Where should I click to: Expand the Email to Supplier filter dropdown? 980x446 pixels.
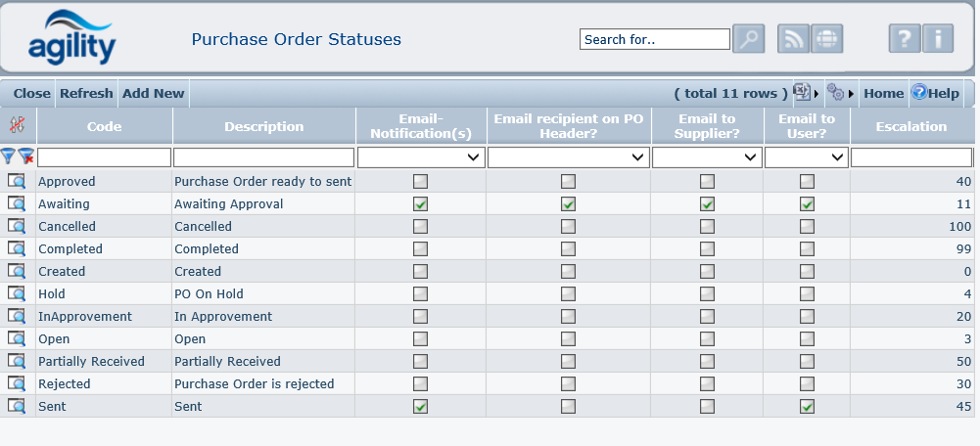tap(707, 156)
